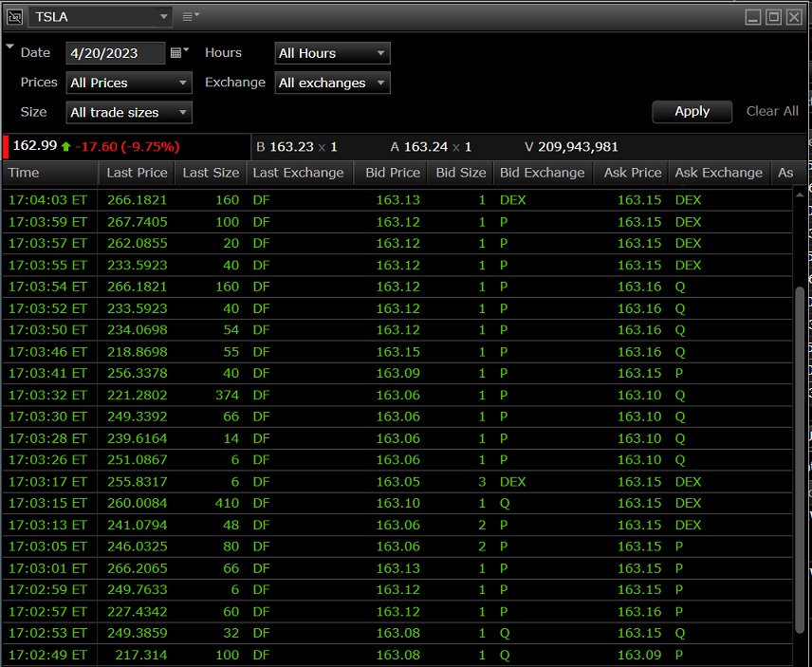Click last price 241.0794
This screenshot has width=812, height=667.
138,525
